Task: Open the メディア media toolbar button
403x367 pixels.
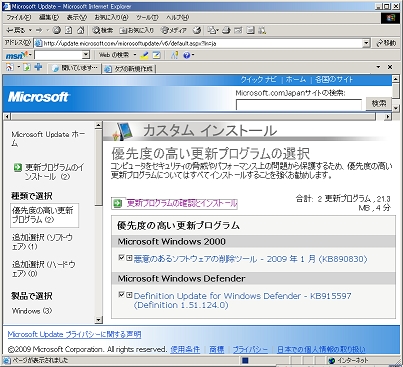Action: (x=174, y=30)
